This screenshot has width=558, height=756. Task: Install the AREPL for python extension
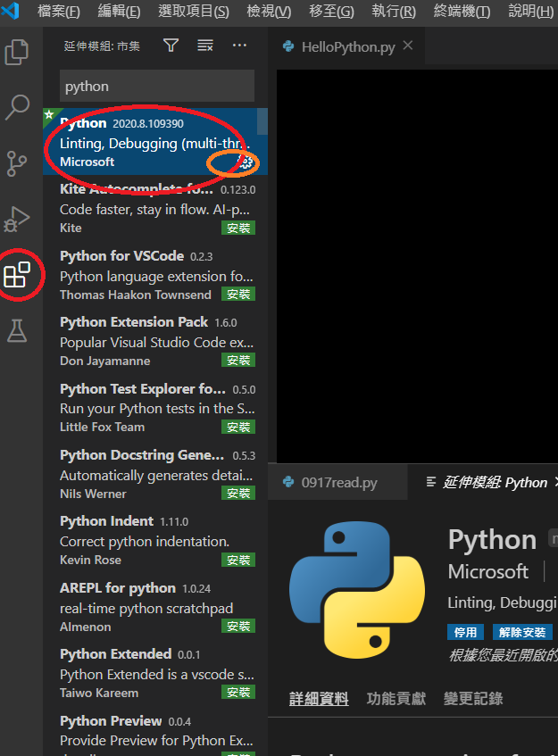coord(238,626)
